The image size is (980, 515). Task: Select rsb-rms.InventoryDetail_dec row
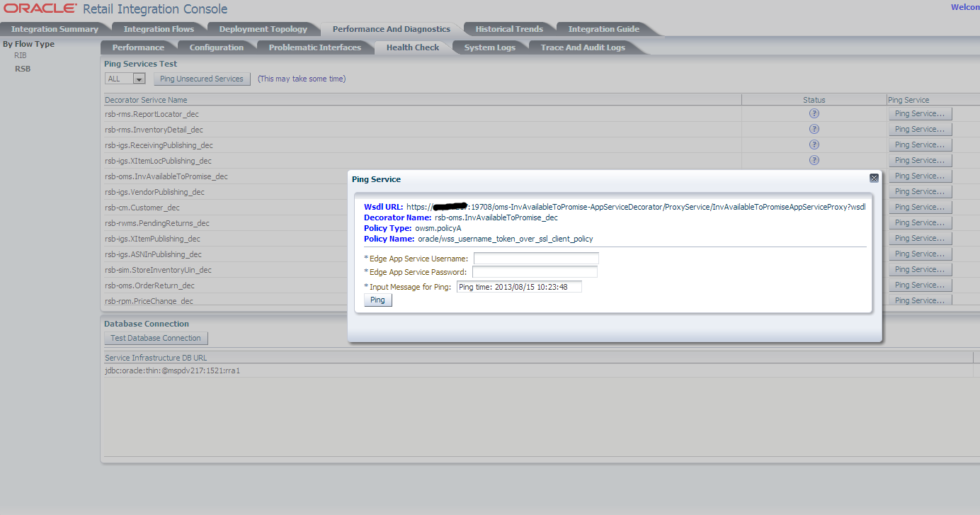(x=154, y=130)
